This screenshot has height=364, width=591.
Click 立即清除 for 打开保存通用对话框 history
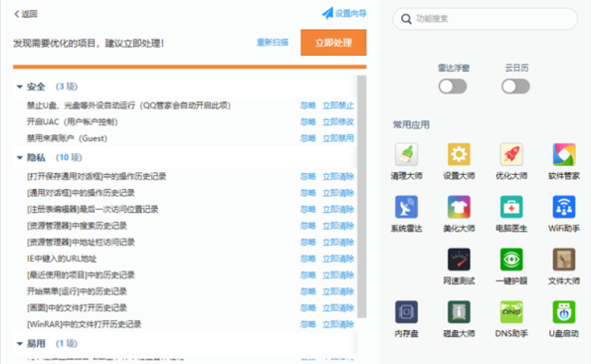click(x=338, y=176)
